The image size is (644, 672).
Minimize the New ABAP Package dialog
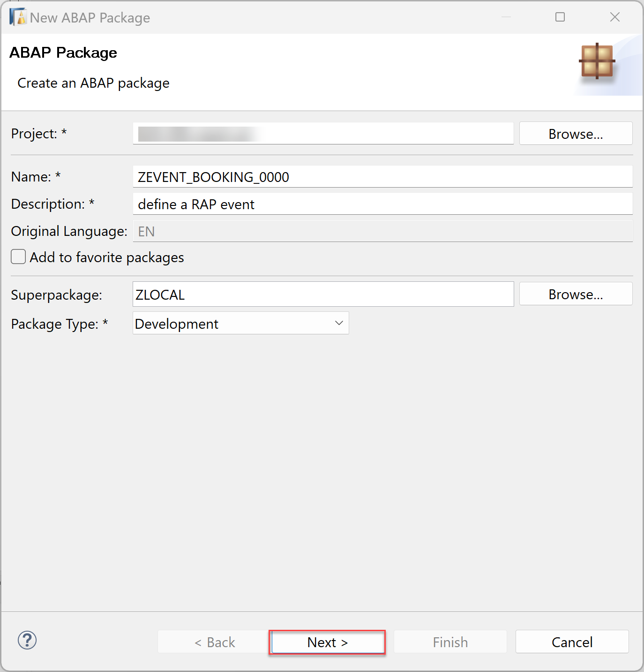(506, 17)
